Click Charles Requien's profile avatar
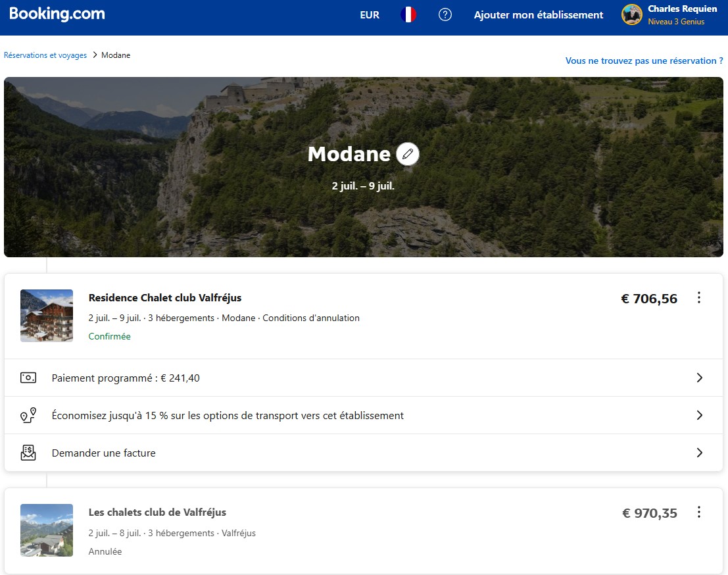The image size is (728, 575). pyautogui.click(x=632, y=14)
